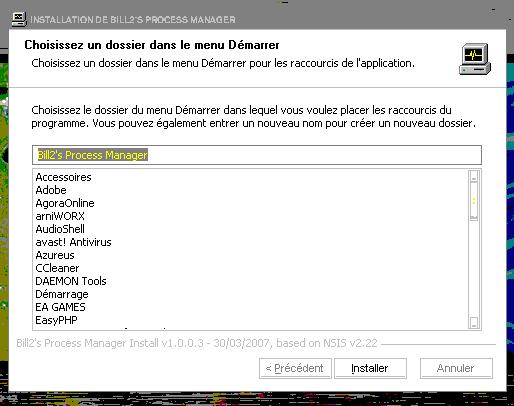The width and height of the screenshot is (514, 406).
Task: Click the process monitor computer icon
Action: 475,59
